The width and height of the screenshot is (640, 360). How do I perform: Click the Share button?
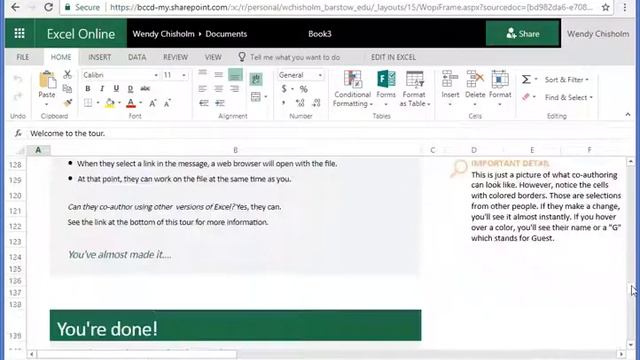pos(522,33)
